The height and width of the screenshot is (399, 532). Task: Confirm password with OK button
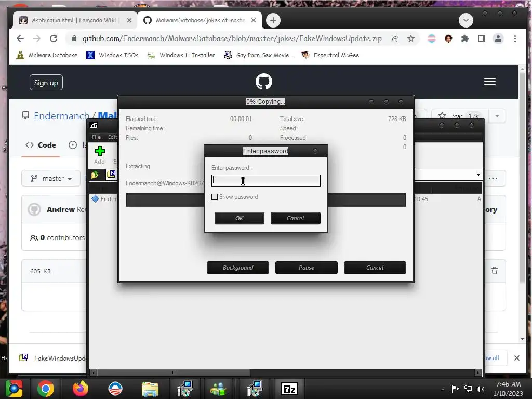(239, 218)
